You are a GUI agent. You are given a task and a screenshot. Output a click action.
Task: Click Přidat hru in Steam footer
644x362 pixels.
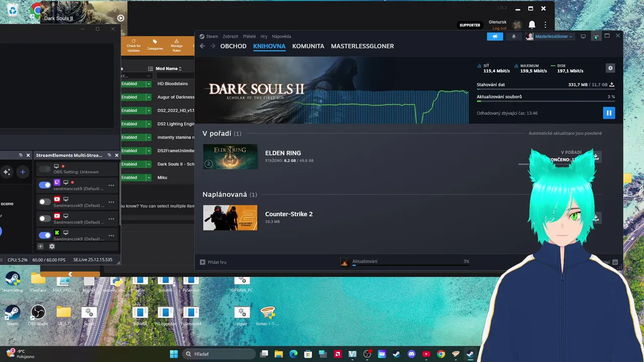pos(213,262)
